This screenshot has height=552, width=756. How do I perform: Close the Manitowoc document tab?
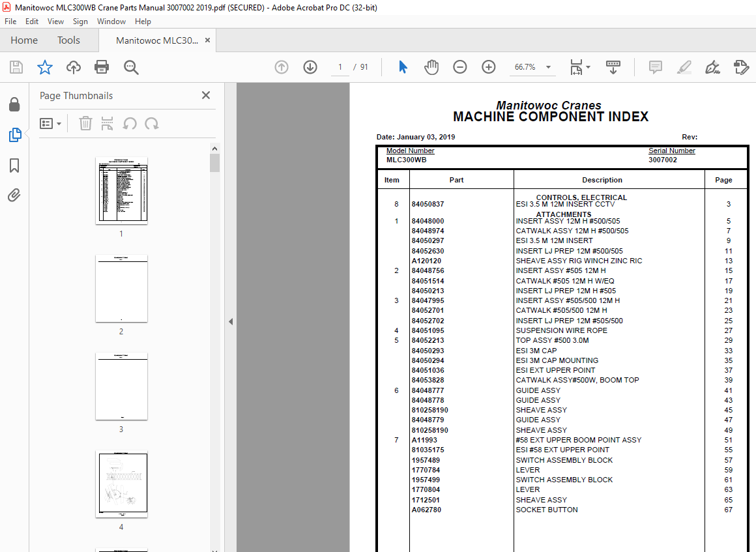pyautogui.click(x=207, y=40)
